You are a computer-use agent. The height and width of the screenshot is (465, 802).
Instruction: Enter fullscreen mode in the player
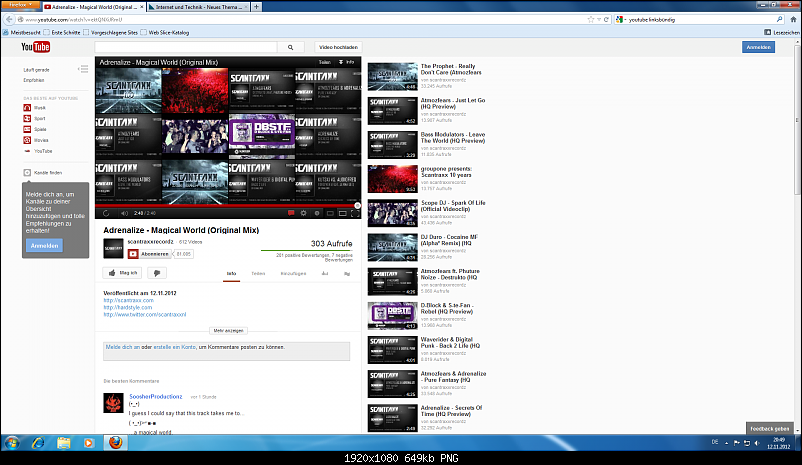[355, 212]
